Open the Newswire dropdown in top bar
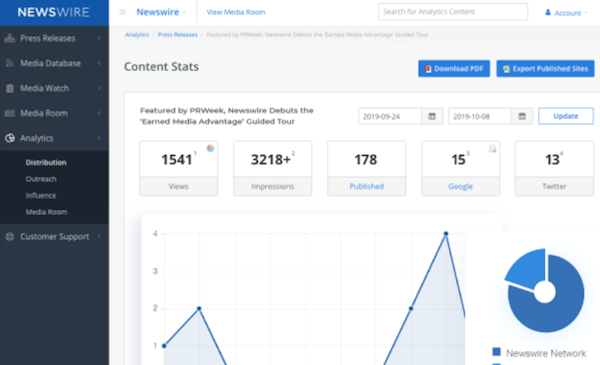This screenshot has height=365, width=600. pos(161,12)
